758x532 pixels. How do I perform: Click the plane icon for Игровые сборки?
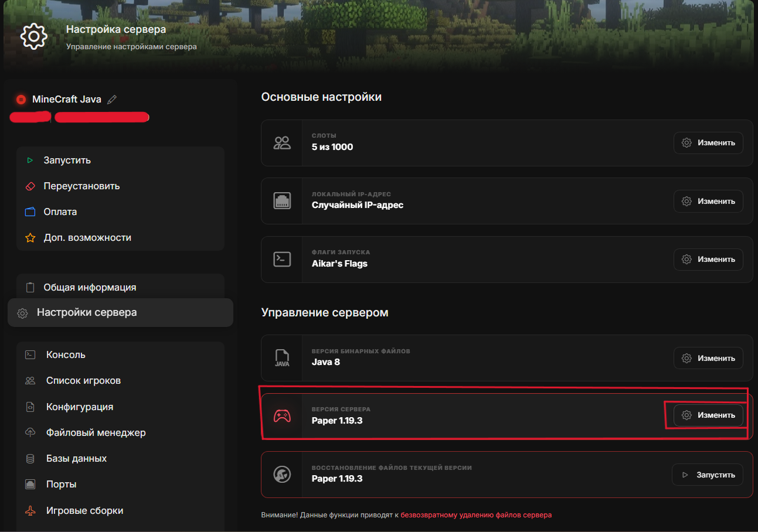[x=30, y=510]
